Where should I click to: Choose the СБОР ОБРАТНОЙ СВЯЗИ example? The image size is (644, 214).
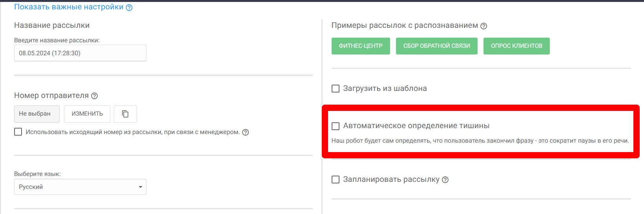click(436, 46)
